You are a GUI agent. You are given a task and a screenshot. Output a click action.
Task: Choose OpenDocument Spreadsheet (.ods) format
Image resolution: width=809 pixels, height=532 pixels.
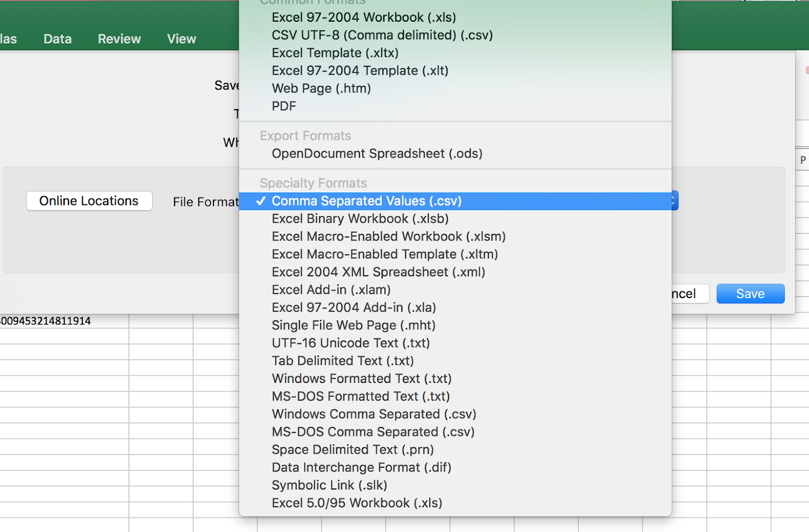pyautogui.click(x=455, y=154)
